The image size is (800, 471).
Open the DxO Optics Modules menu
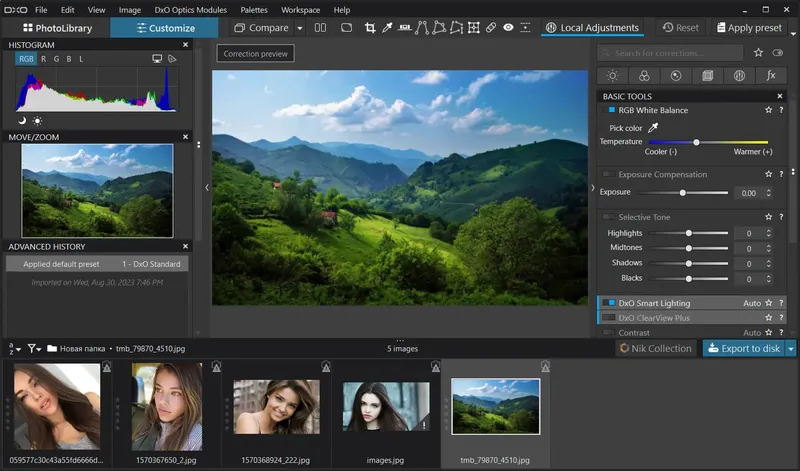190,9
